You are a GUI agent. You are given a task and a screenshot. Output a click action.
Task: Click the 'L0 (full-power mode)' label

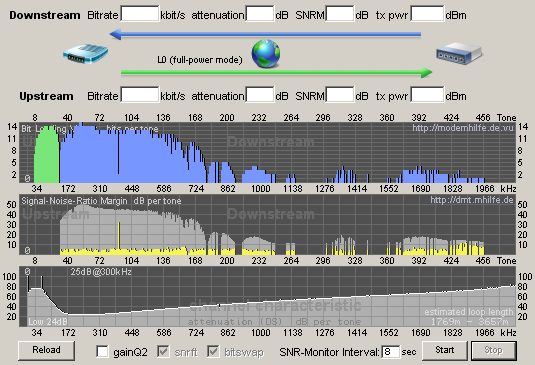click(x=200, y=60)
